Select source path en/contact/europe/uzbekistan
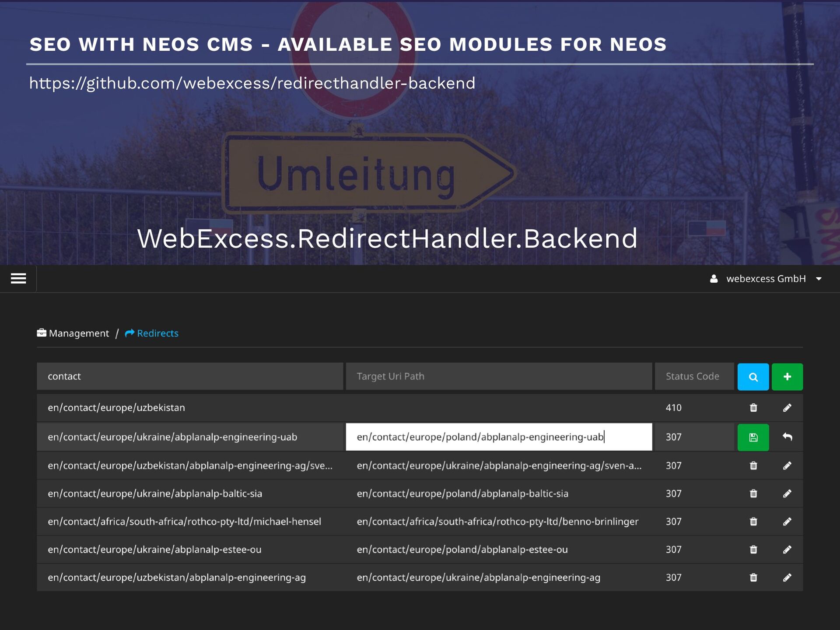The height and width of the screenshot is (630, 840). coord(116,408)
